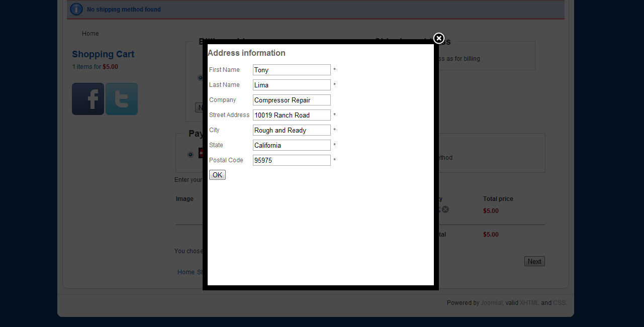644x327 pixels.
Task: Click the '1 items for $5.00' text
Action: click(x=95, y=67)
